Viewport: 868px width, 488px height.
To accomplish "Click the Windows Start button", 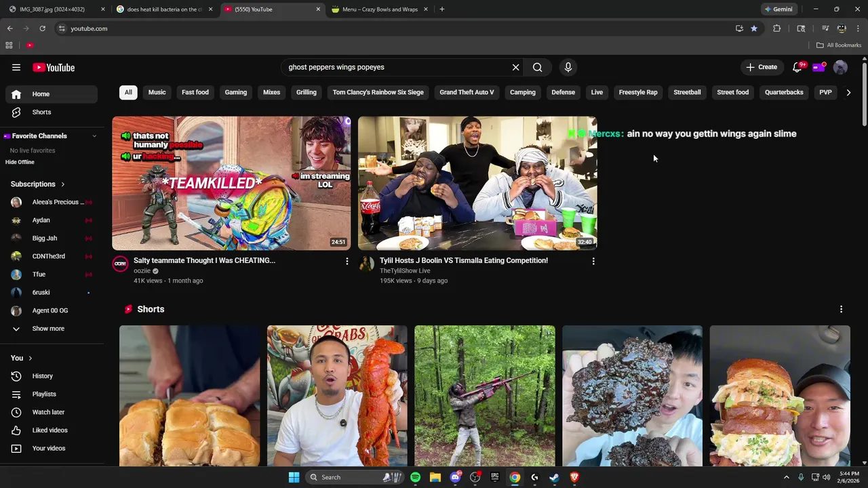I will click(294, 477).
